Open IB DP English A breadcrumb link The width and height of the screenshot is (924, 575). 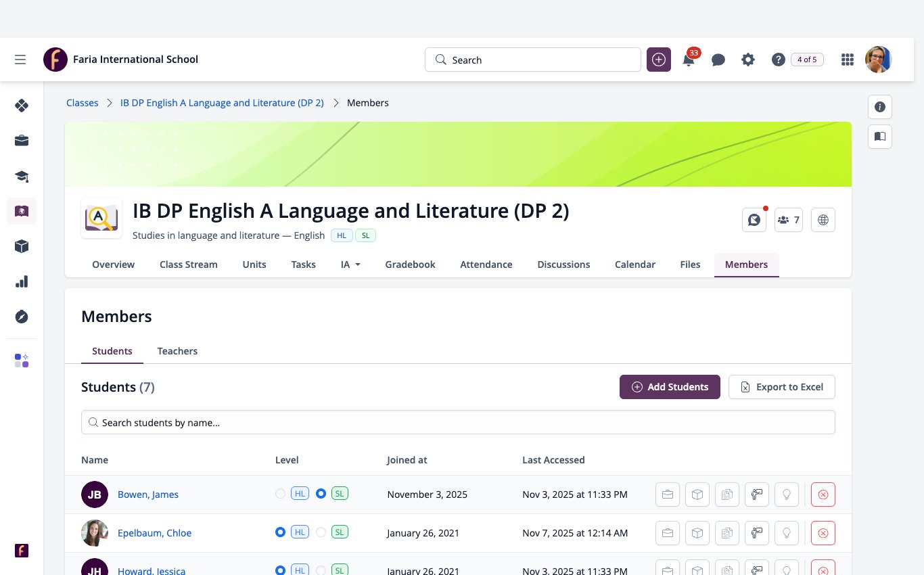pos(222,103)
